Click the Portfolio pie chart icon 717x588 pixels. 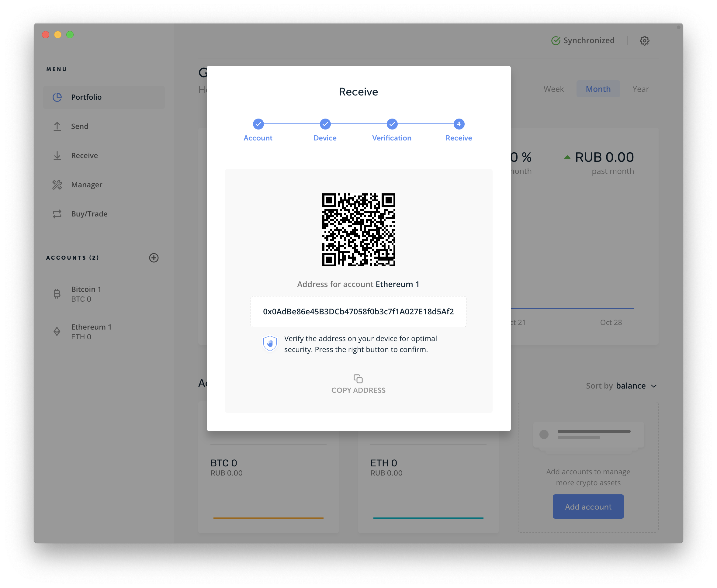point(57,97)
